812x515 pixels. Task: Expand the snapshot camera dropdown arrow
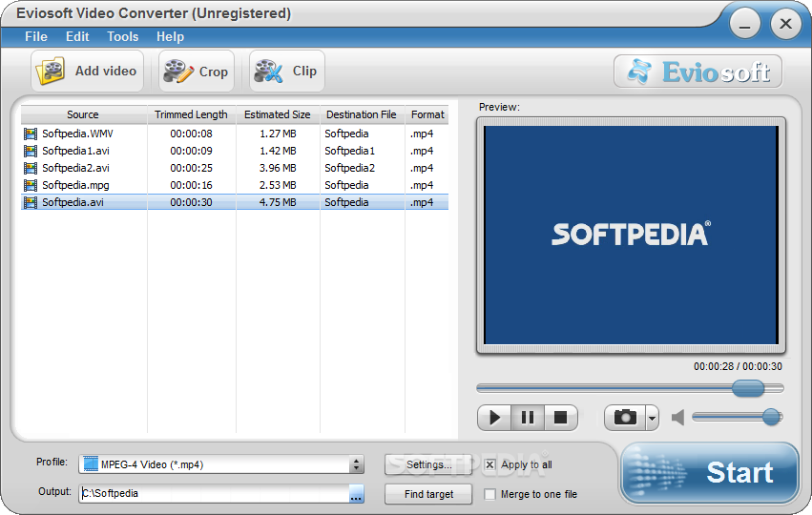point(652,418)
